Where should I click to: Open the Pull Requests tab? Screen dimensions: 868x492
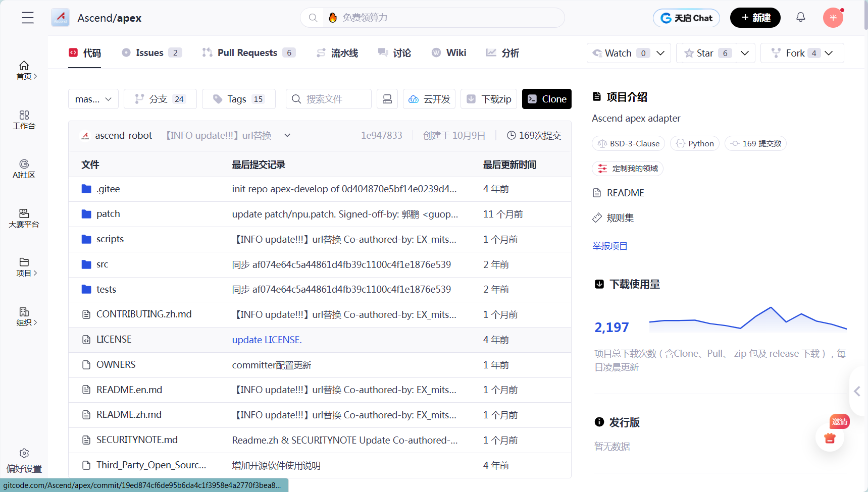(x=248, y=53)
